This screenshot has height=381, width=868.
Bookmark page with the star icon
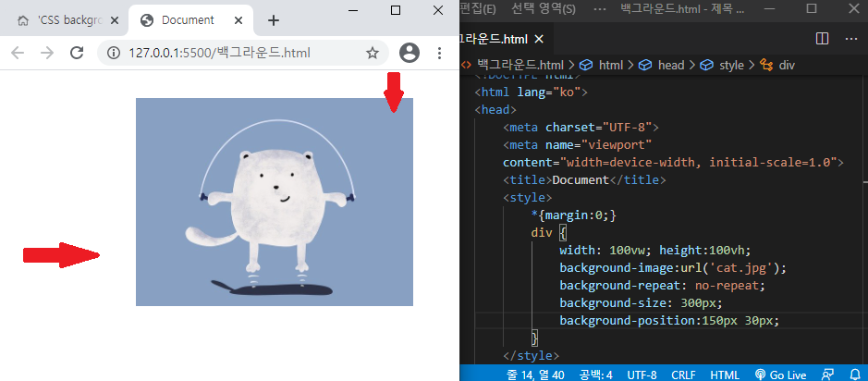(x=373, y=53)
